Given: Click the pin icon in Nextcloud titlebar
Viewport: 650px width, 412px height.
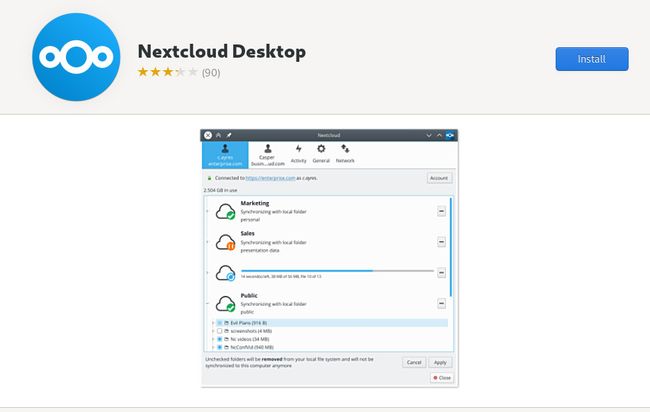Looking at the screenshot, I should pyautogui.click(x=229, y=135).
